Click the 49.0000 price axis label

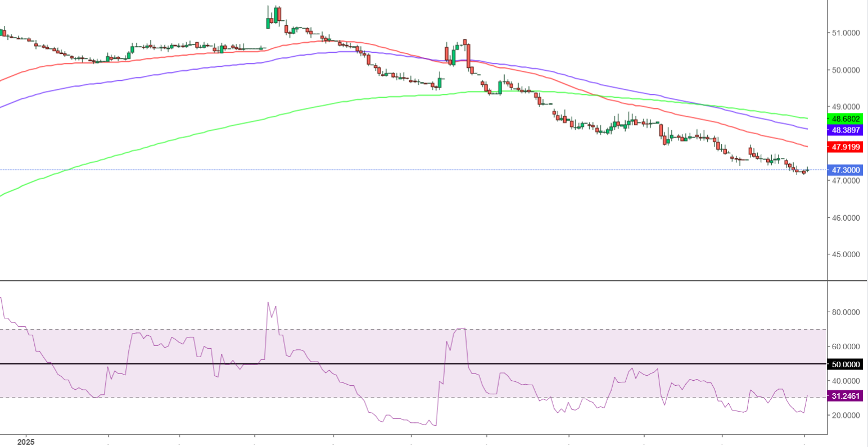pyautogui.click(x=846, y=107)
